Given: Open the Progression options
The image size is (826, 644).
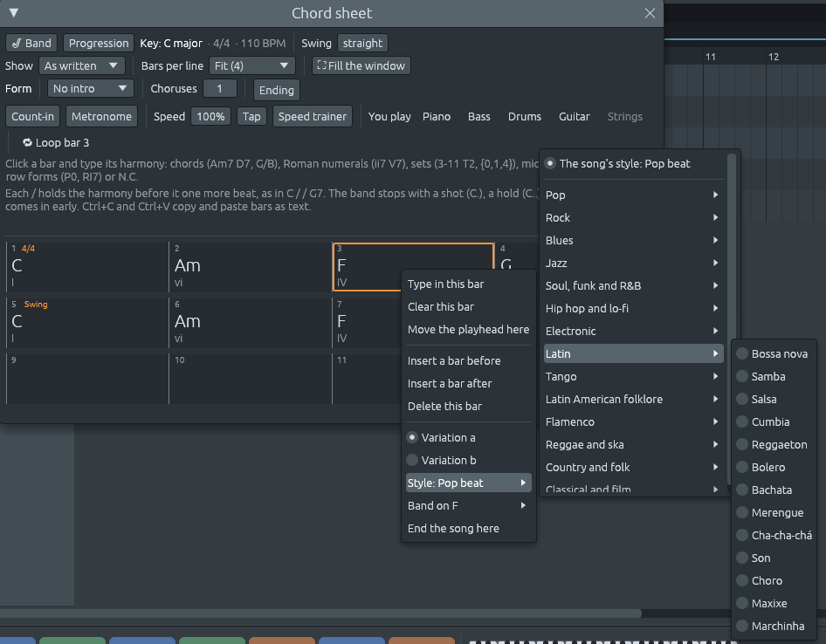Looking at the screenshot, I should click(x=99, y=43).
